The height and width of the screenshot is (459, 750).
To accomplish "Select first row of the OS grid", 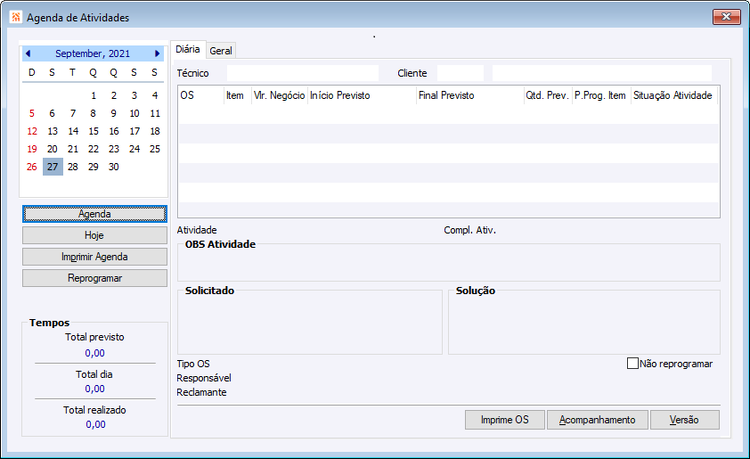I will 449,114.
